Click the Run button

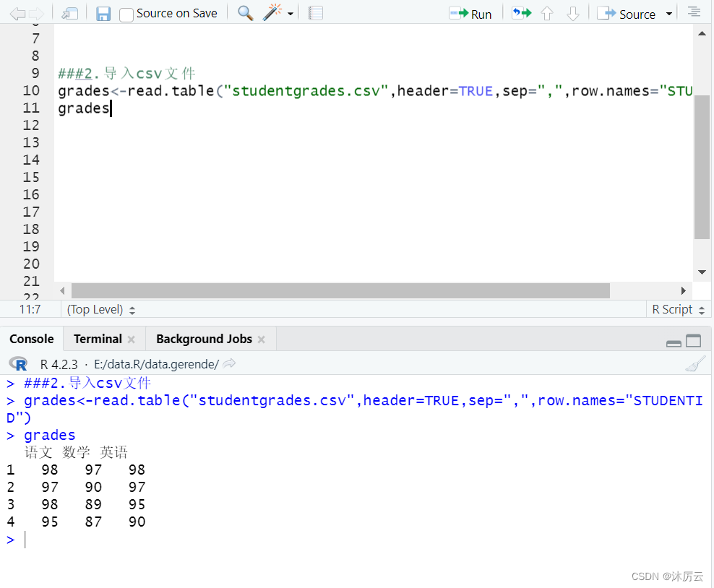pyautogui.click(x=471, y=12)
